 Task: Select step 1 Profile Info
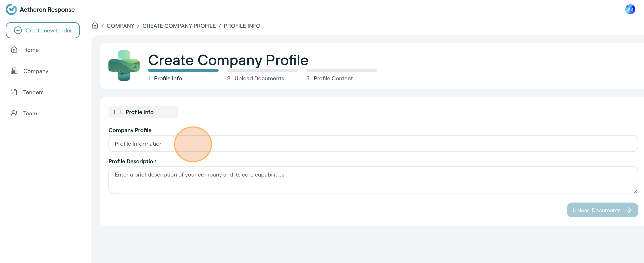coord(165,78)
